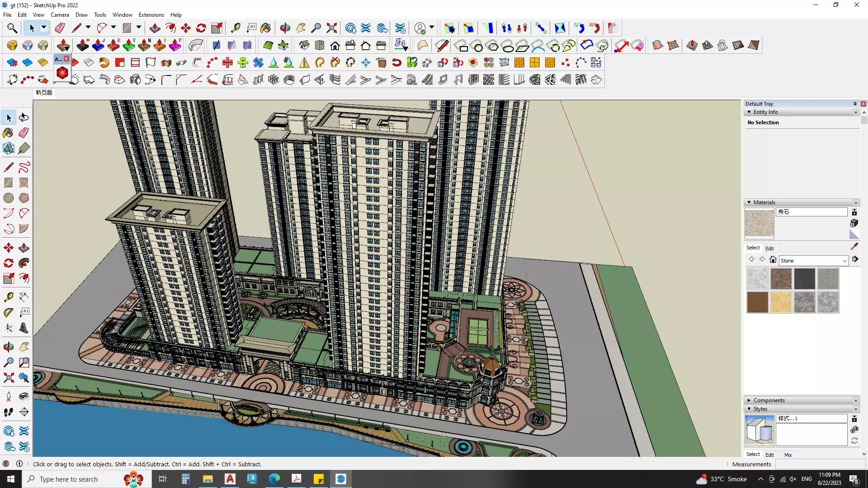Click the Sample Paint eyedropper in Materials
868x488 pixels.
(x=854, y=247)
